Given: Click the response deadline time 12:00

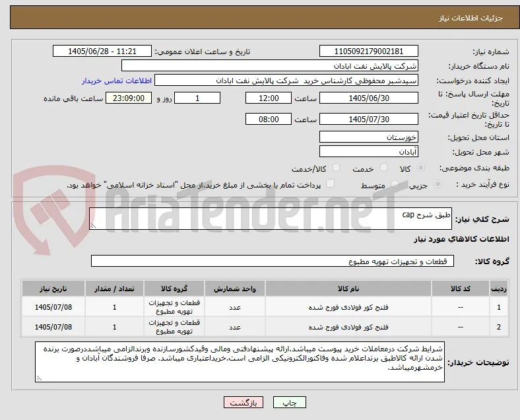Looking at the screenshot, I should point(269,98).
